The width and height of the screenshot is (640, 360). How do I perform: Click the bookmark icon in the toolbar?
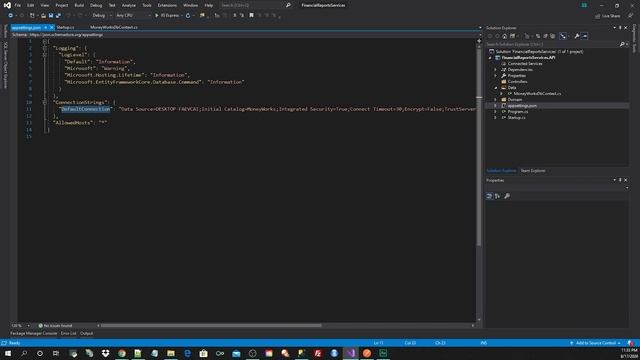pos(251,16)
